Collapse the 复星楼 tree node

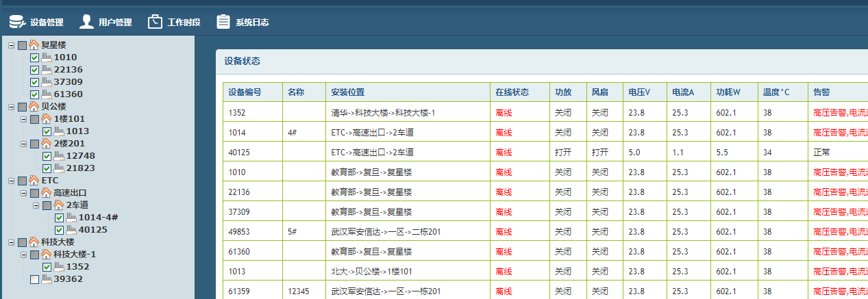(x=11, y=45)
